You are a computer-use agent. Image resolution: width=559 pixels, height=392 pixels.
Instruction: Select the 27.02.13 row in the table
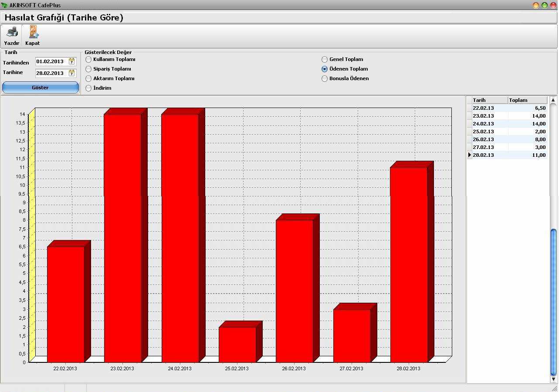507,147
